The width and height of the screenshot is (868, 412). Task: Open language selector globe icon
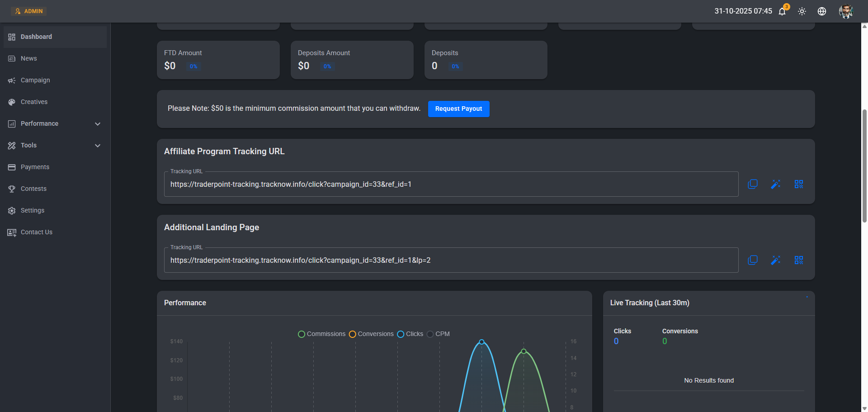click(x=822, y=11)
